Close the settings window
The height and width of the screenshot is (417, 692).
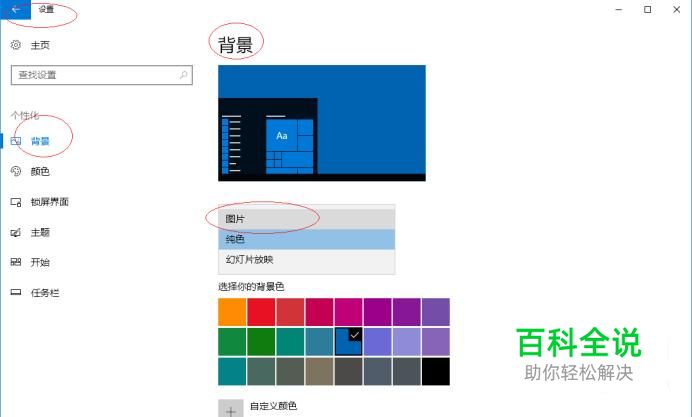pyautogui.click(x=677, y=9)
